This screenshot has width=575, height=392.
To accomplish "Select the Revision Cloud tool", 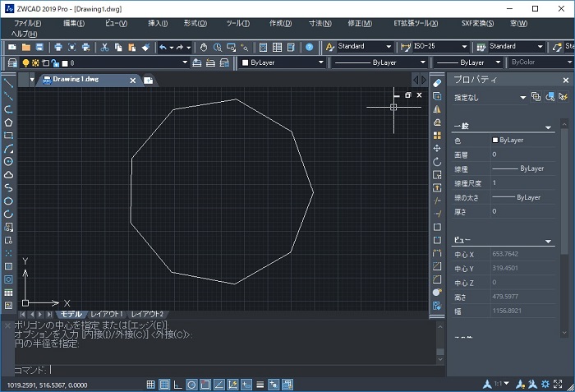I will pos(8,175).
